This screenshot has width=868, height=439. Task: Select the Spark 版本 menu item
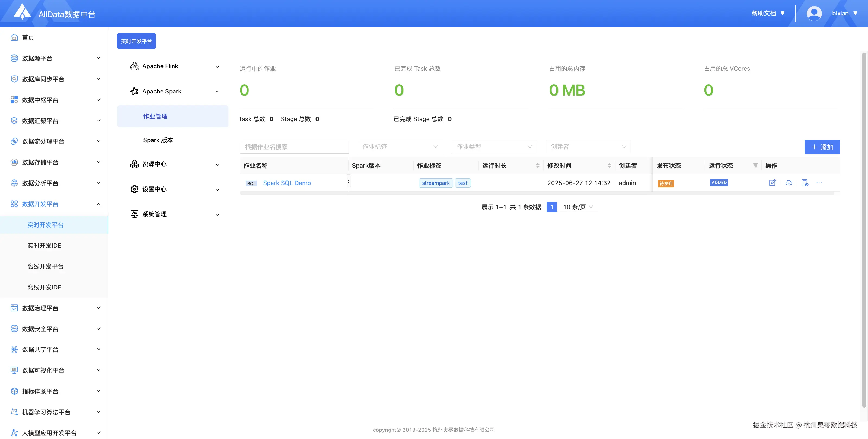[x=158, y=140]
